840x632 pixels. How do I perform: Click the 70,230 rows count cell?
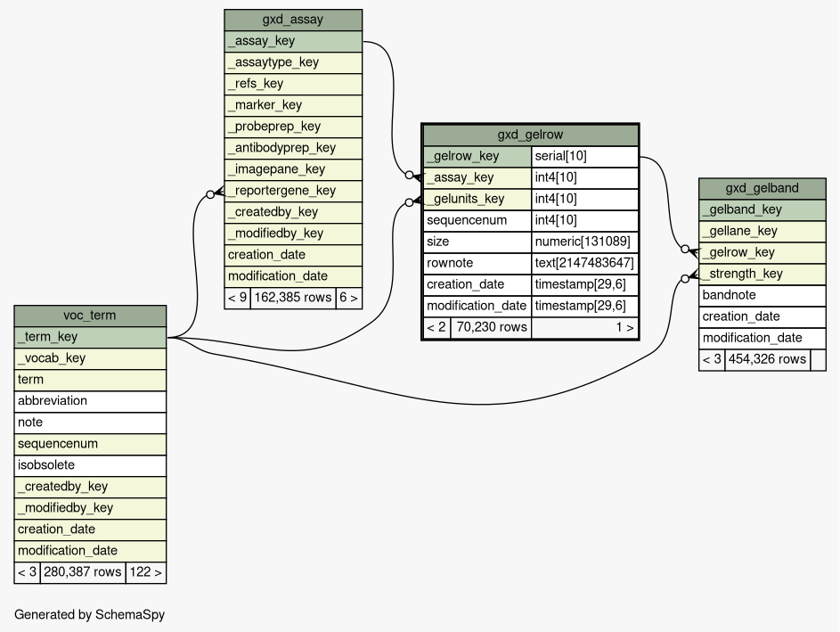tap(491, 328)
